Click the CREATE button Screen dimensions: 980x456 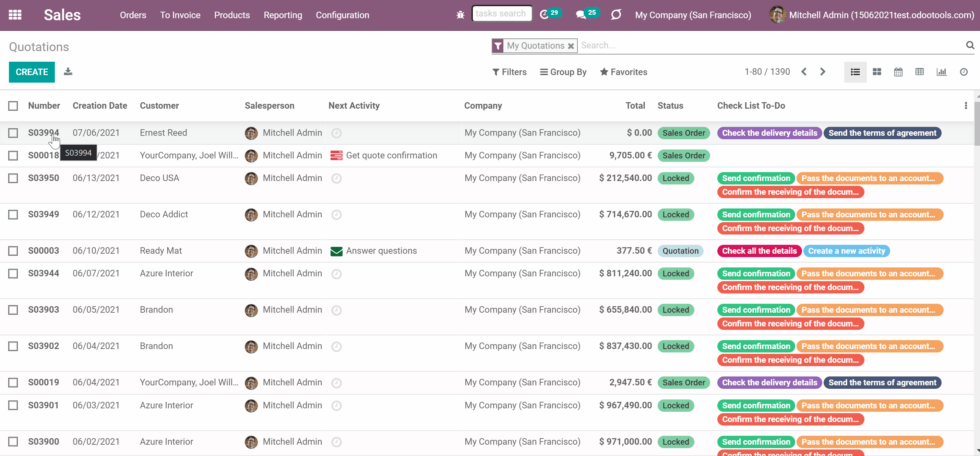32,72
